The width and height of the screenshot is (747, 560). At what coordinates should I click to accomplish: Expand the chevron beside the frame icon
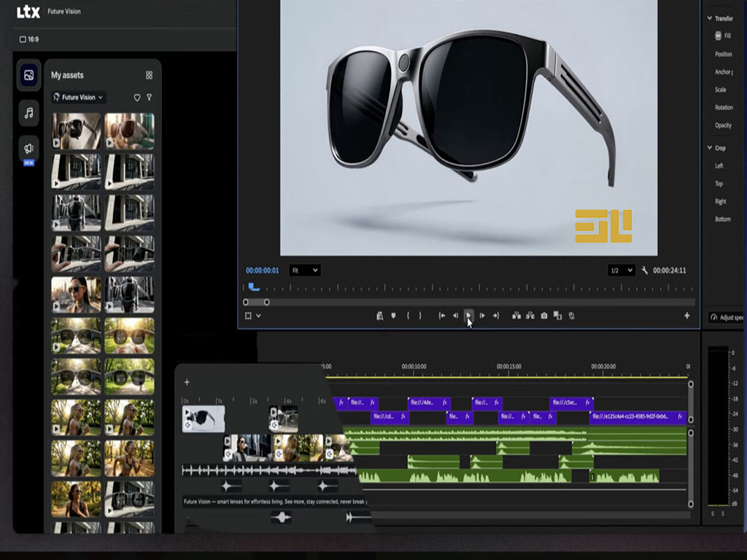pos(259,316)
